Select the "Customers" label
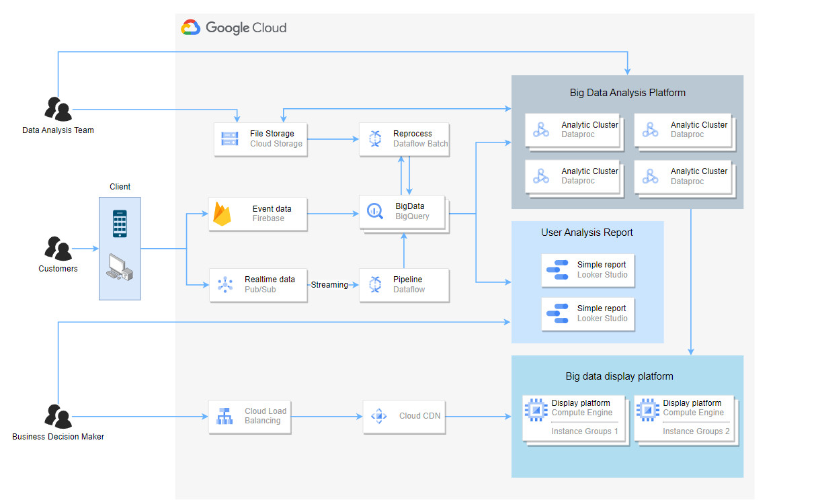The height and width of the screenshot is (504, 816). point(58,269)
